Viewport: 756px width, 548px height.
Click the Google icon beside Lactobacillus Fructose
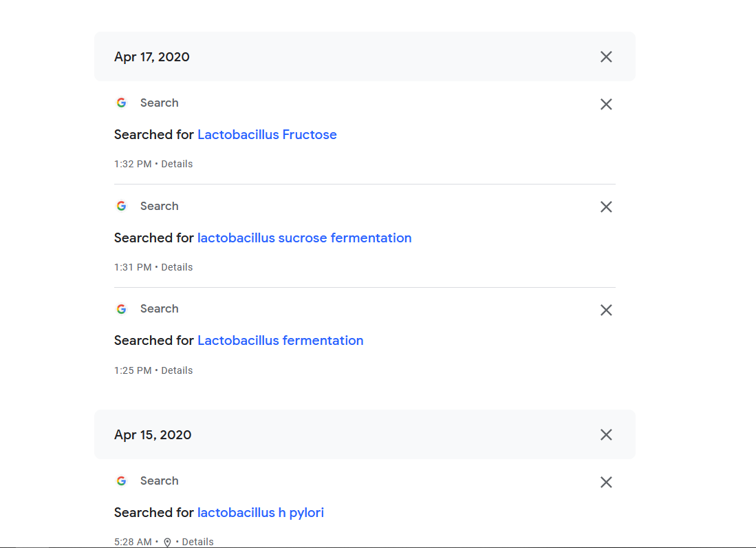coord(122,103)
